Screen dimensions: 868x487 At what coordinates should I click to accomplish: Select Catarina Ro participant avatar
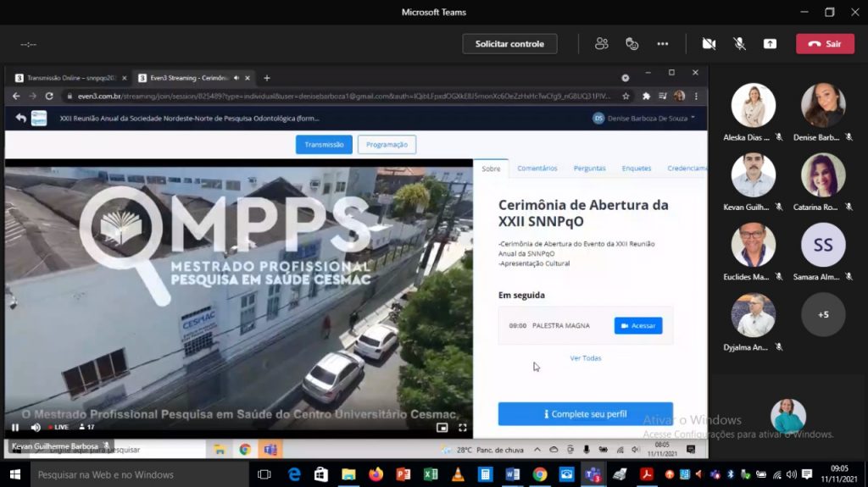click(x=823, y=174)
